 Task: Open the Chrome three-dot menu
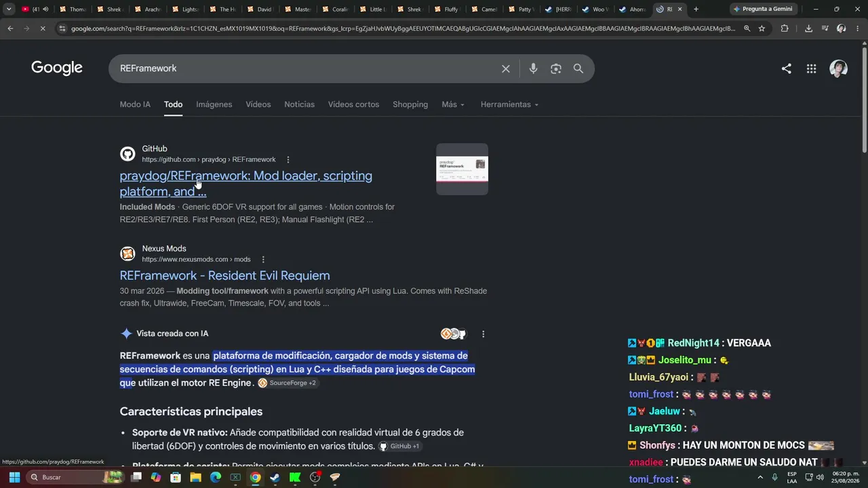click(x=858, y=28)
